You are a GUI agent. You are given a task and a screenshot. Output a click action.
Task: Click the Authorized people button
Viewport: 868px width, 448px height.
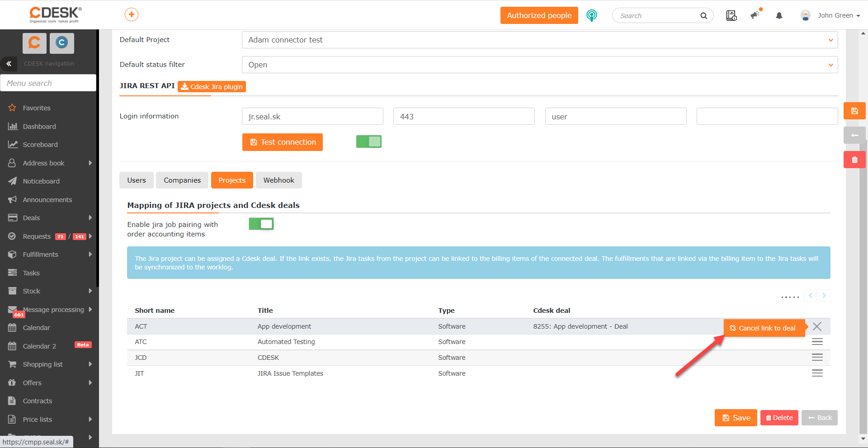point(539,15)
